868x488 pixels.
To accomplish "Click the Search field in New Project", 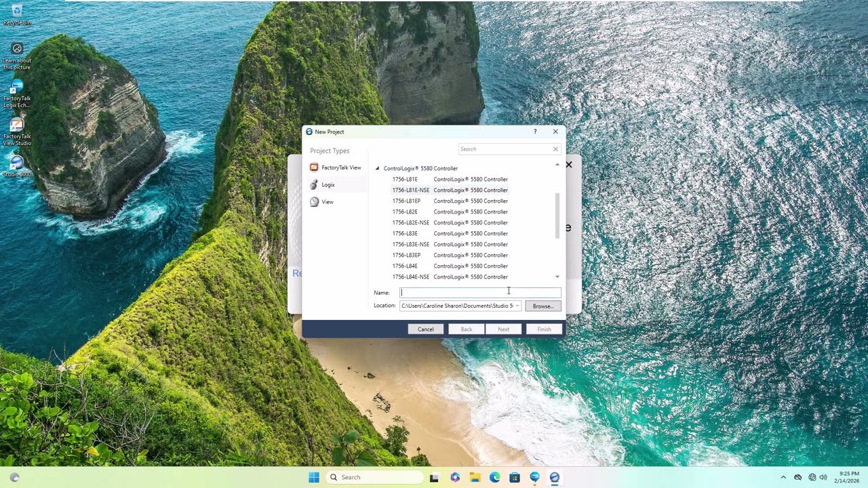I will pos(505,149).
